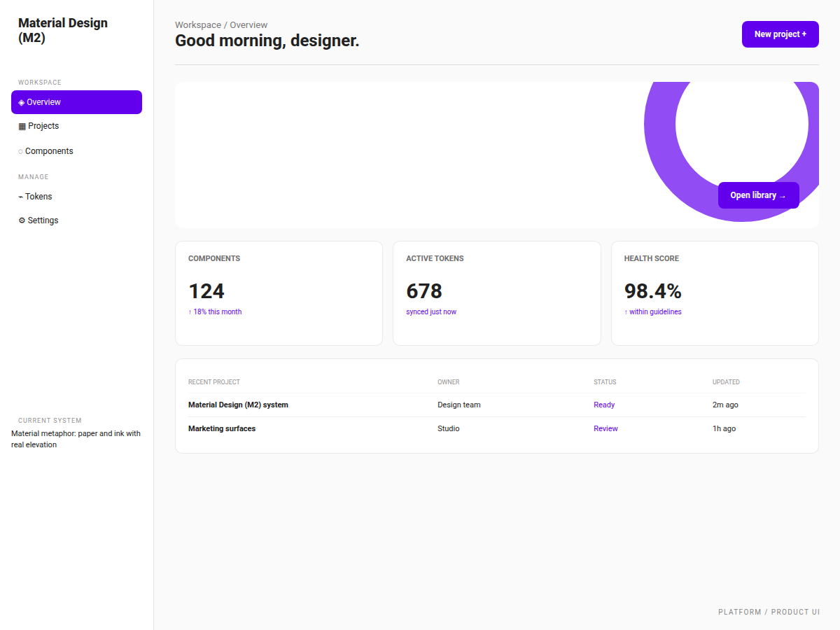Click the Projects grid icon
The image size is (840, 630).
pyautogui.click(x=22, y=126)
